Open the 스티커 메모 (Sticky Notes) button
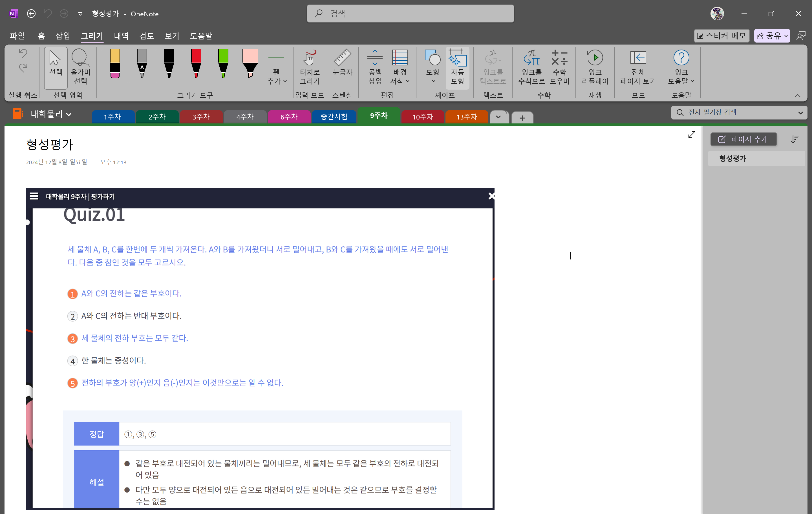Screen dimensions: 812x514 [x=721, y=36]
